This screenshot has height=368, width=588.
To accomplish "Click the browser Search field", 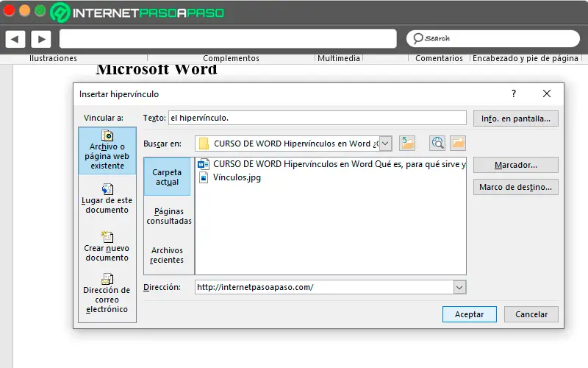I will point(492,38).
